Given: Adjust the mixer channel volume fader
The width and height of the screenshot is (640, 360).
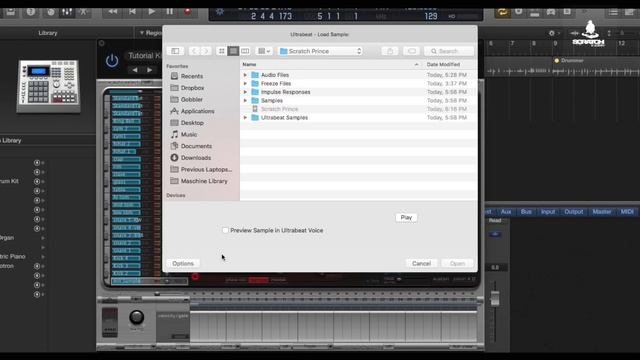Looking at the screenshot, I should click(x=495, y=299).
